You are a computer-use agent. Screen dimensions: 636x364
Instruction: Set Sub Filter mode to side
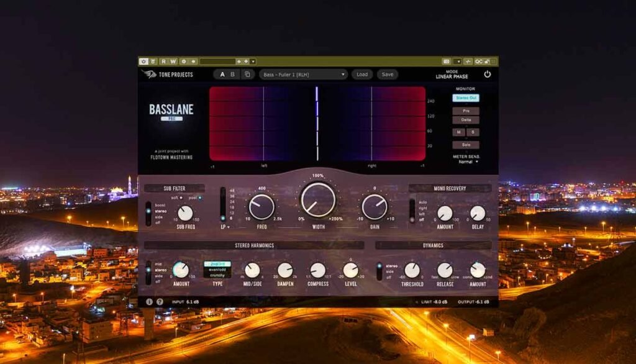(x=158, y=217)
